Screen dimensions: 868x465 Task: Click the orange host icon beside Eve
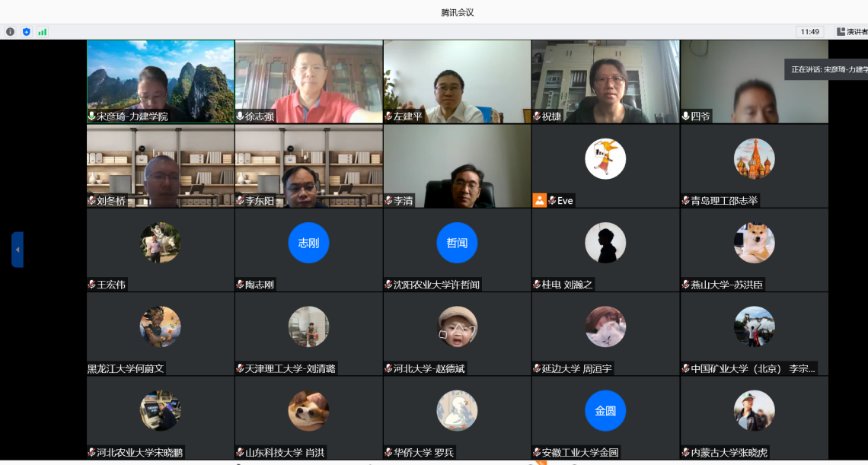539,200
